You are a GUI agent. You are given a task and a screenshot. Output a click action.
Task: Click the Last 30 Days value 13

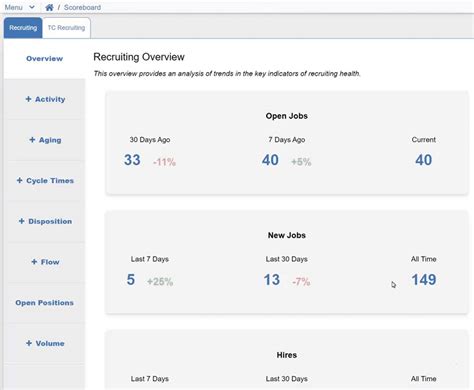tap(272, 280)
